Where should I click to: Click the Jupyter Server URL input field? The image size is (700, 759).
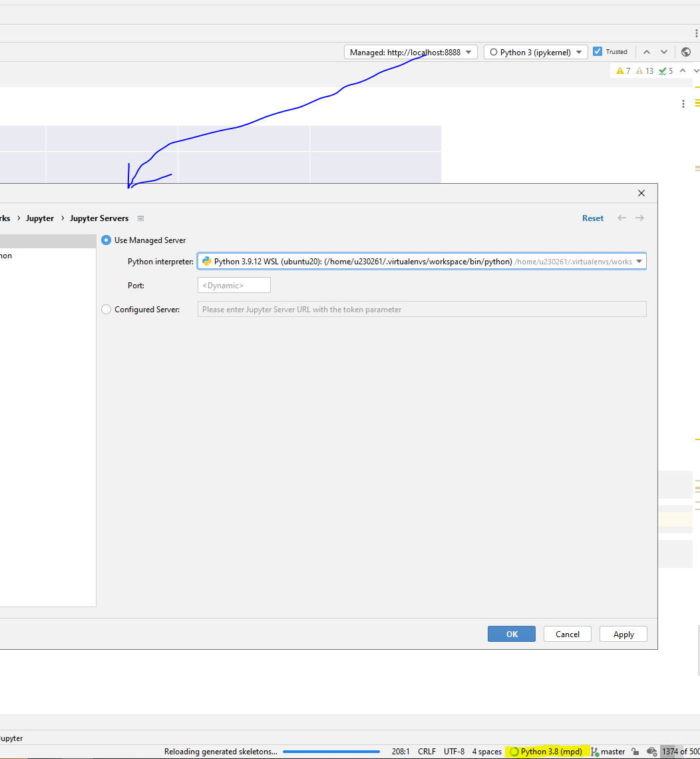coord(422,310)
